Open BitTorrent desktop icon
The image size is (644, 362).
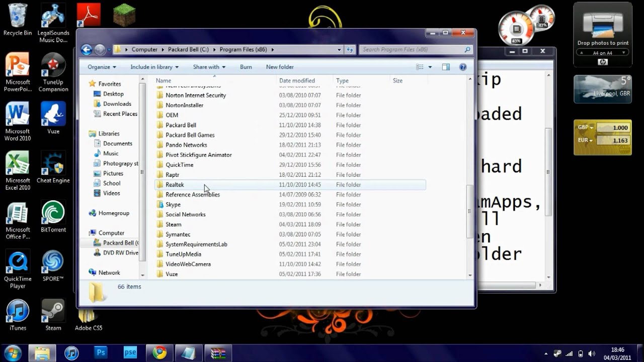53,216
